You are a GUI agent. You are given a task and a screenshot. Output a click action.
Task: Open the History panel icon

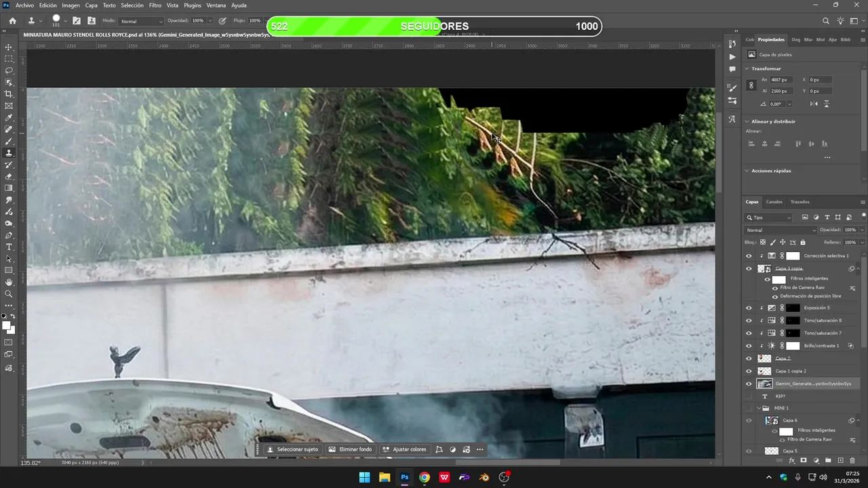pos(732,44)
